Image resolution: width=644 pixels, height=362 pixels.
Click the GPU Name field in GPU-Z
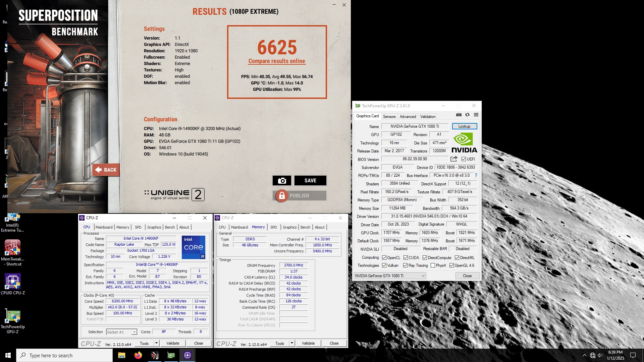pos(415,126)
